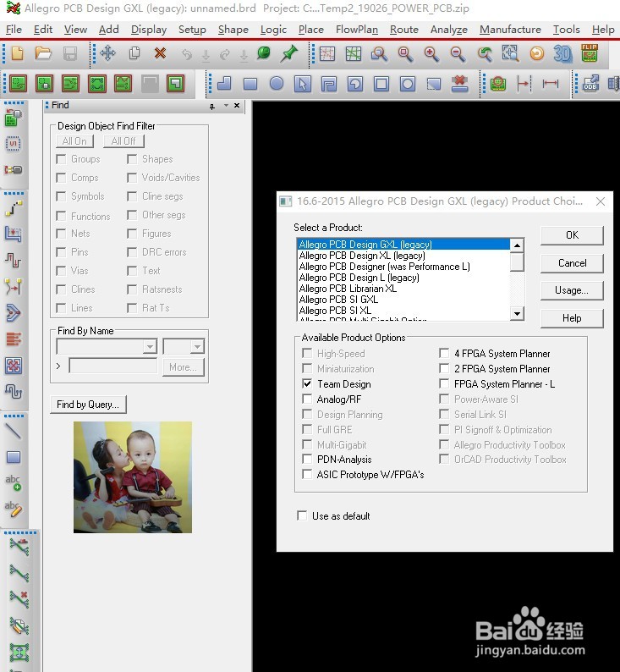The image size is (620, 672).
Task: Select the Text Edit pencil icon
Action: click(14, 509)
